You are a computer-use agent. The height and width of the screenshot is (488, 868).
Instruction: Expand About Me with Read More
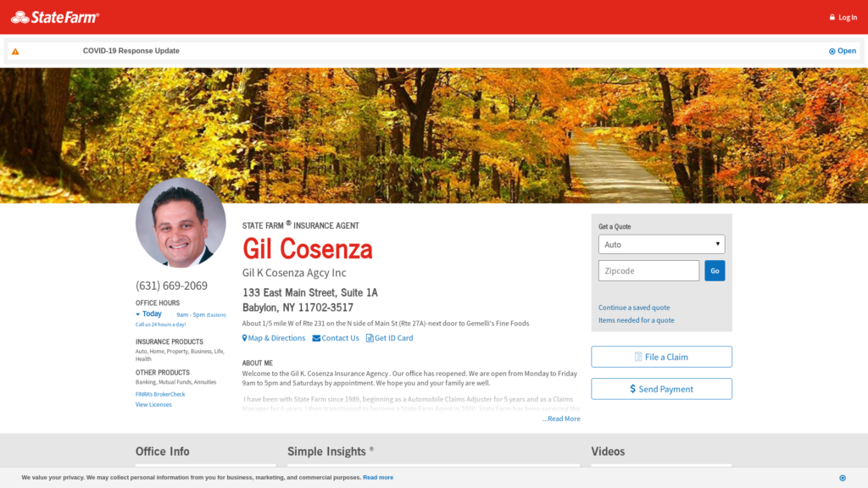[x=561, y=419]
